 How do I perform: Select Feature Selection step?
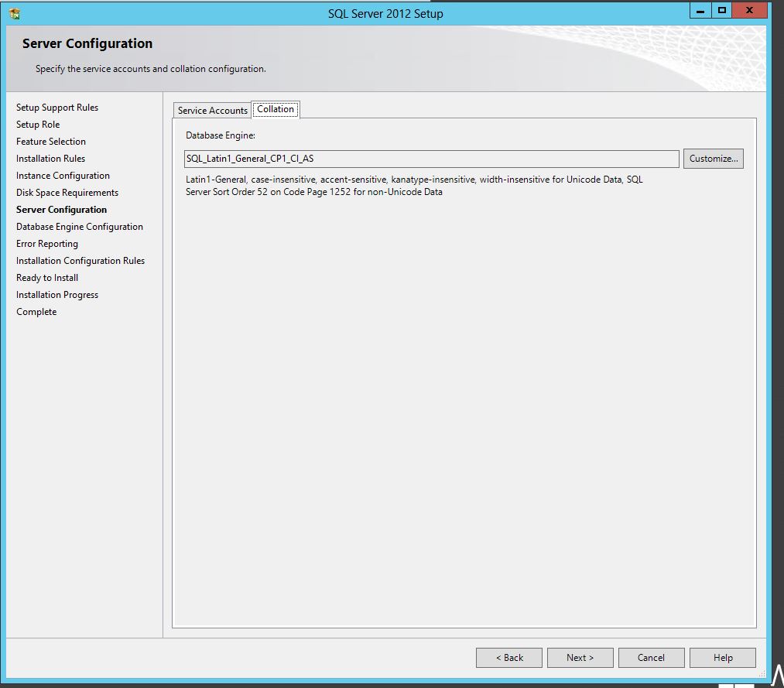(x=50, y=142)
